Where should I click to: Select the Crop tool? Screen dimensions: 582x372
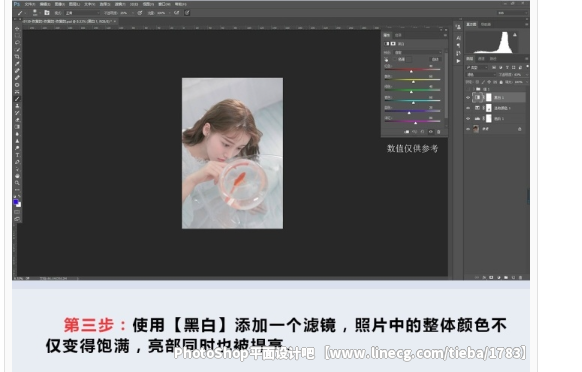(x=17, y=57)
